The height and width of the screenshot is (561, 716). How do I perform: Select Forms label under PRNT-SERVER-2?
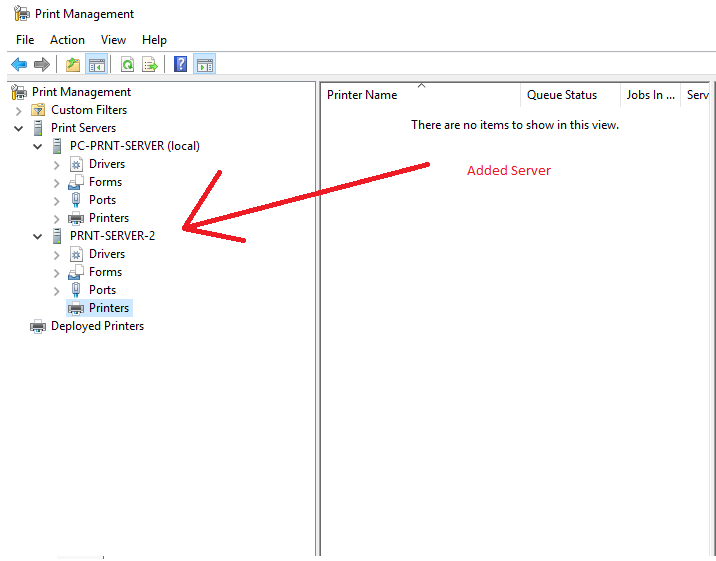click(x=105, y=272)
